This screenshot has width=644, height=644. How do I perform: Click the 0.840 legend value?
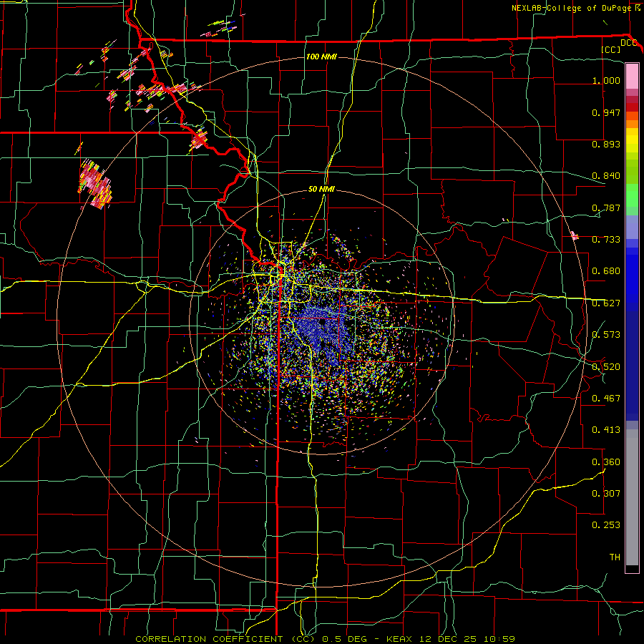point(606,176)
